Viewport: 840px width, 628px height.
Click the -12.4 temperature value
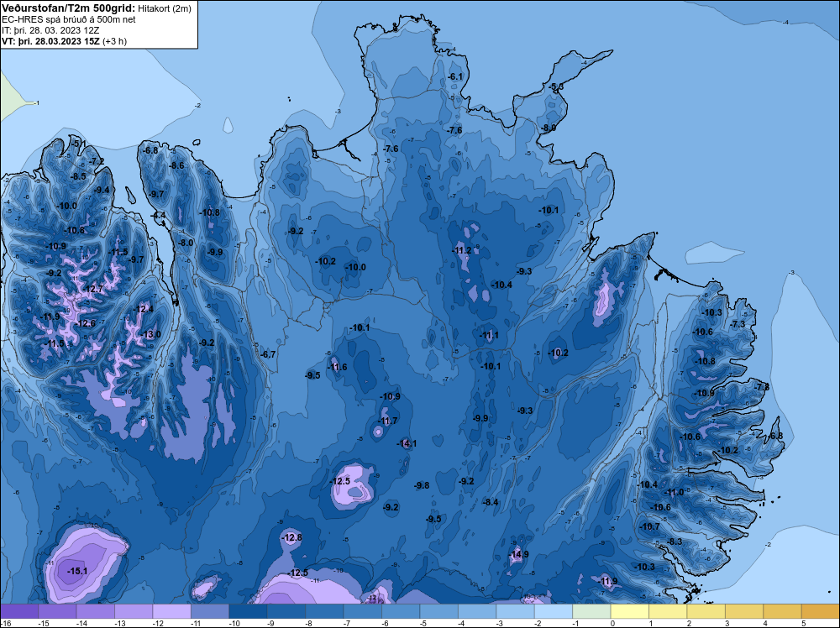[144, 309]
